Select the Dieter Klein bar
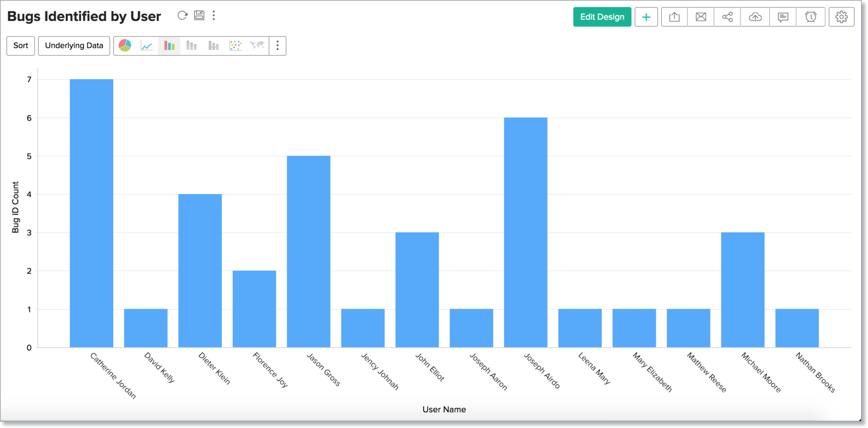868x428 pixels. [x=200, y=271]
